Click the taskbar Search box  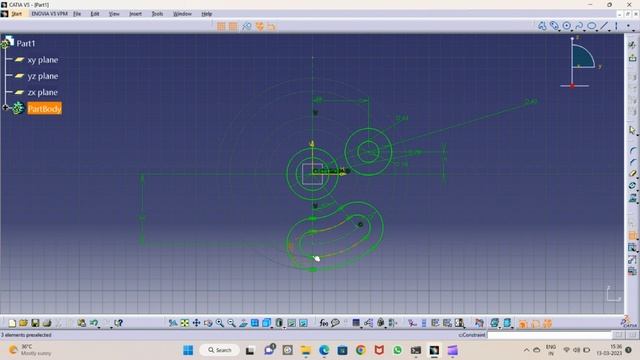[220, 350]
